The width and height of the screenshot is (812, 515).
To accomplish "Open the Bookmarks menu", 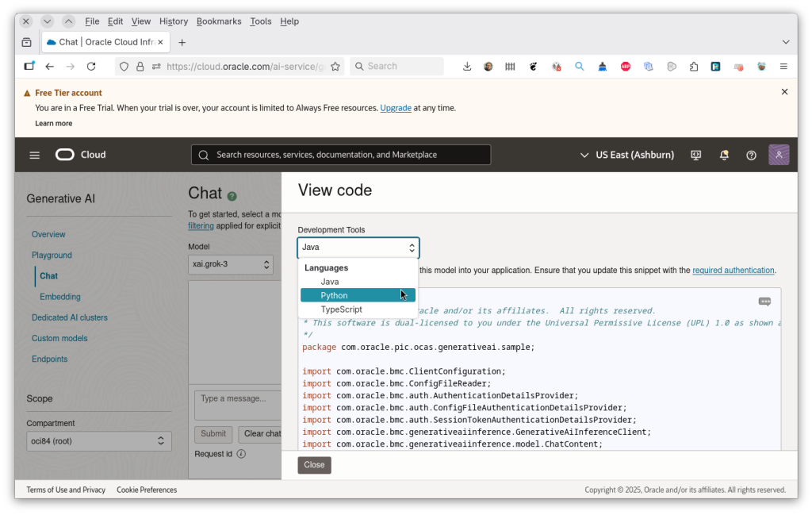I will 219,21.
